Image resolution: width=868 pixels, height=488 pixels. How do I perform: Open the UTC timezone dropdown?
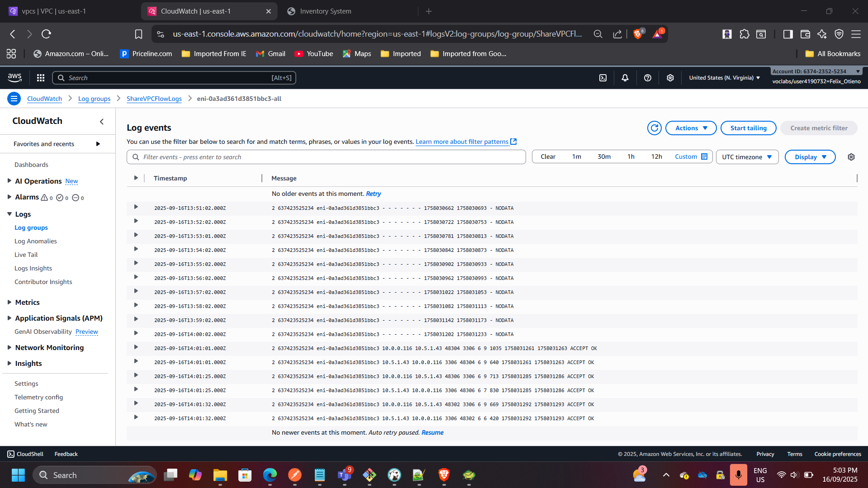click(747, 157)
